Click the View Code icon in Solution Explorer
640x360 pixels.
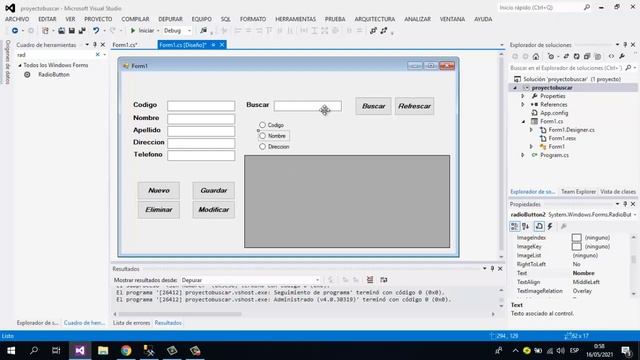[611, 56]
